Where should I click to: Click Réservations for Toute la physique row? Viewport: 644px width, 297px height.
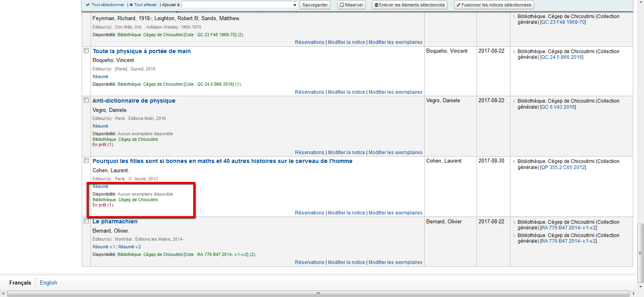(310, 92)
